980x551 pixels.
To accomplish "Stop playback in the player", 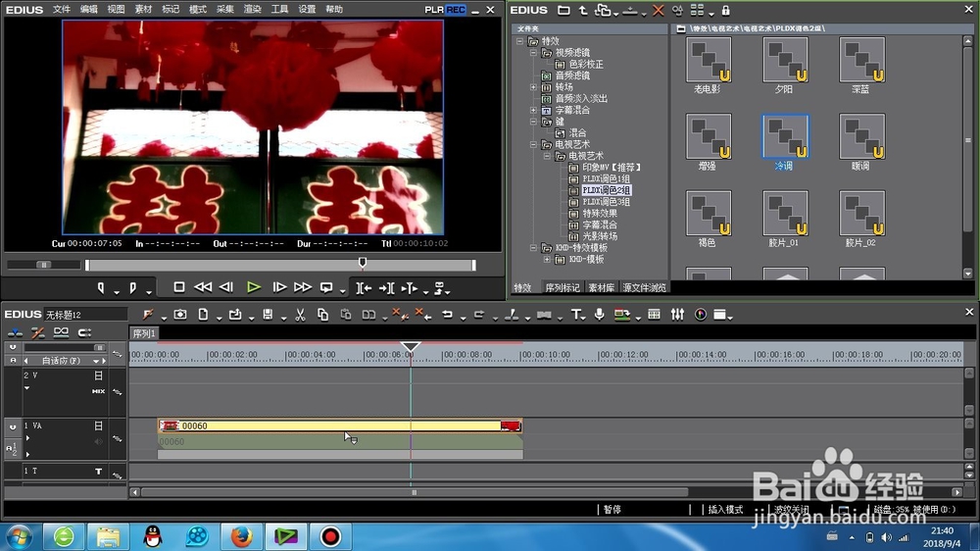I will [x=178, y=287].
